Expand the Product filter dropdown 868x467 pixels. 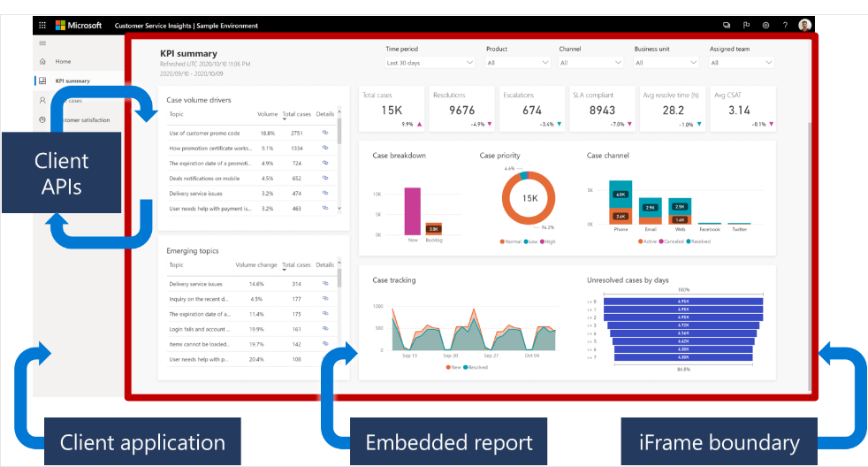(519, 63)
